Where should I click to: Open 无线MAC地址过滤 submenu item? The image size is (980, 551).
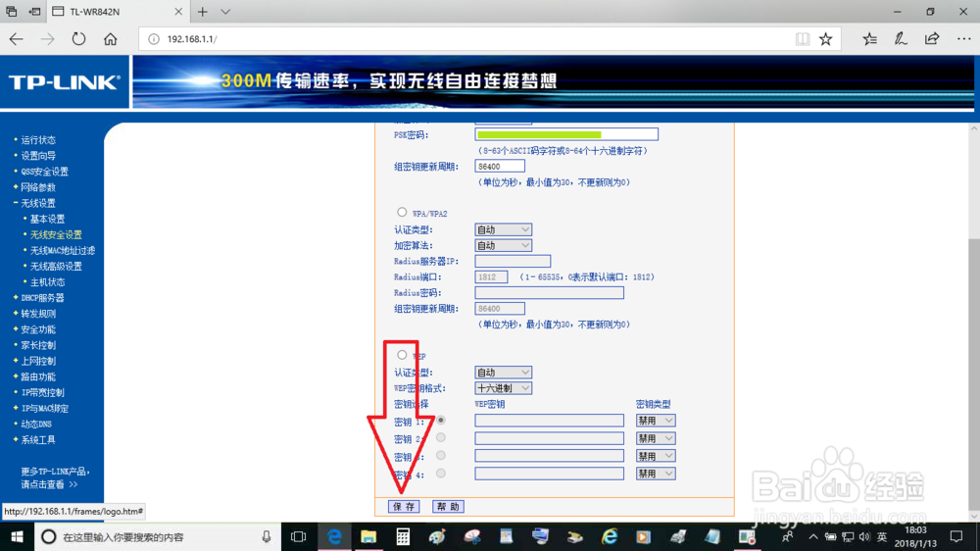(63, 250)
